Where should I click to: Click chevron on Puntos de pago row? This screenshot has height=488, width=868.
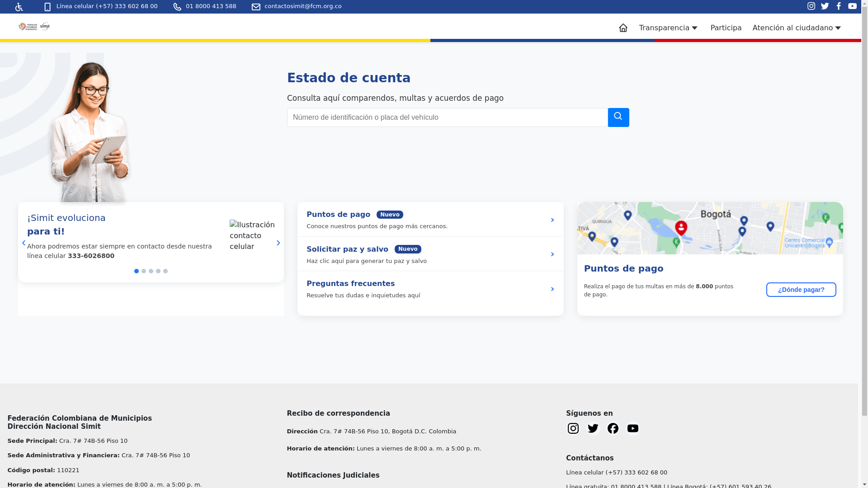tap(552, 220)
